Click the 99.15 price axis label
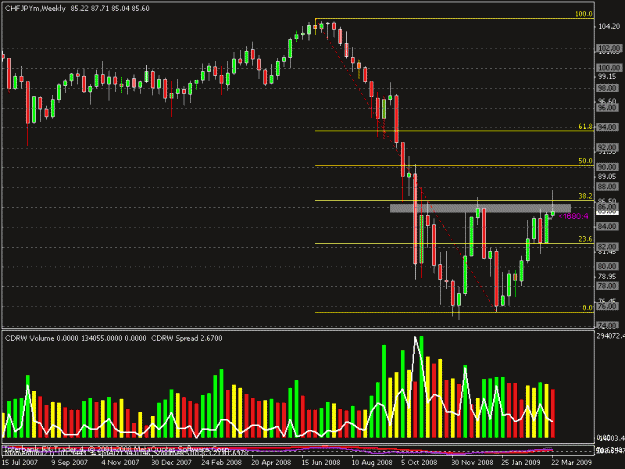The image size is (625, 469). point(607,77)
